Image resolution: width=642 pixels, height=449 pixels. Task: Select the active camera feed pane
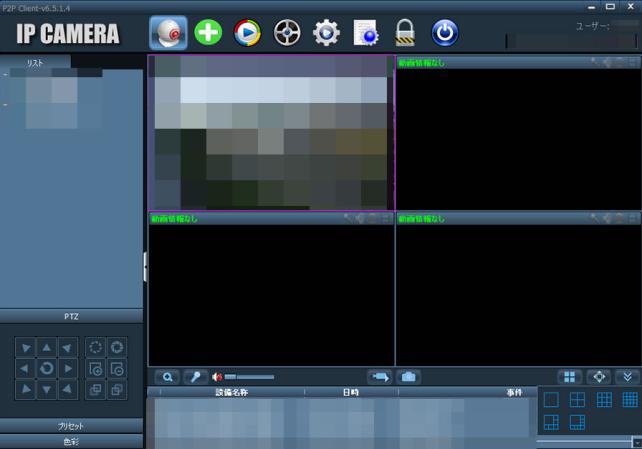(x=271, y=133)
